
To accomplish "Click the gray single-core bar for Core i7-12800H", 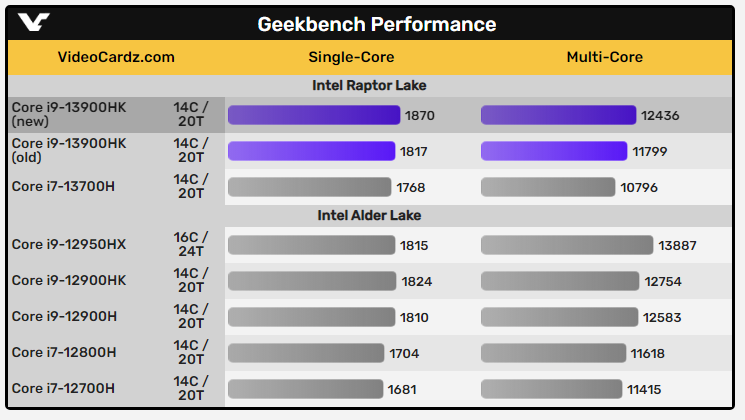I will (x=306, y=352).
